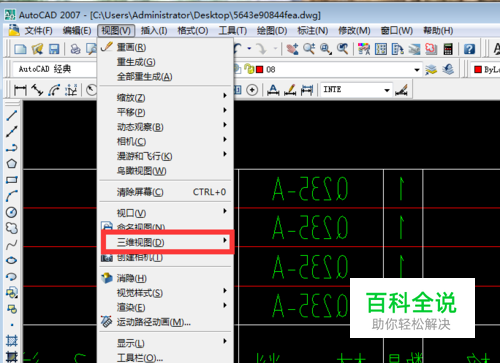Open the AutoCAD 经典 workspace dropdown
The width and height of the screenshot is (500, 363).
55,69
